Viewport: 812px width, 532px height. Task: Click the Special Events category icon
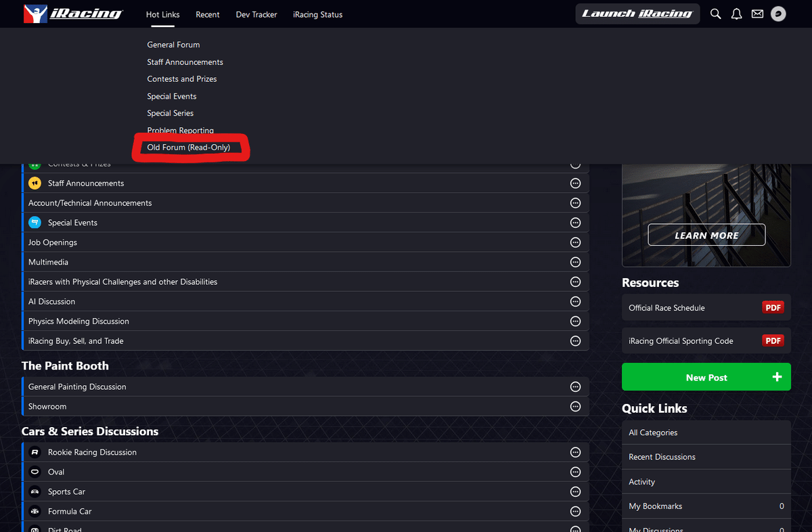point(35,223)
